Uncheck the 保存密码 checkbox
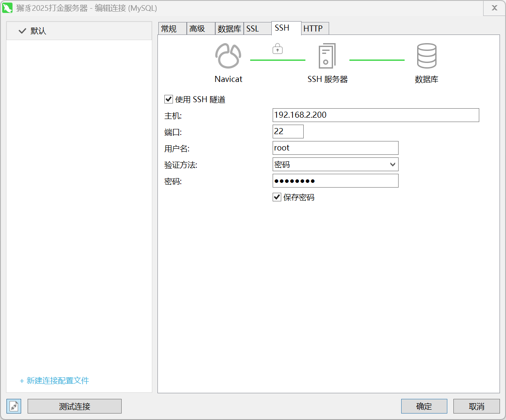 [x=277, y=197]
